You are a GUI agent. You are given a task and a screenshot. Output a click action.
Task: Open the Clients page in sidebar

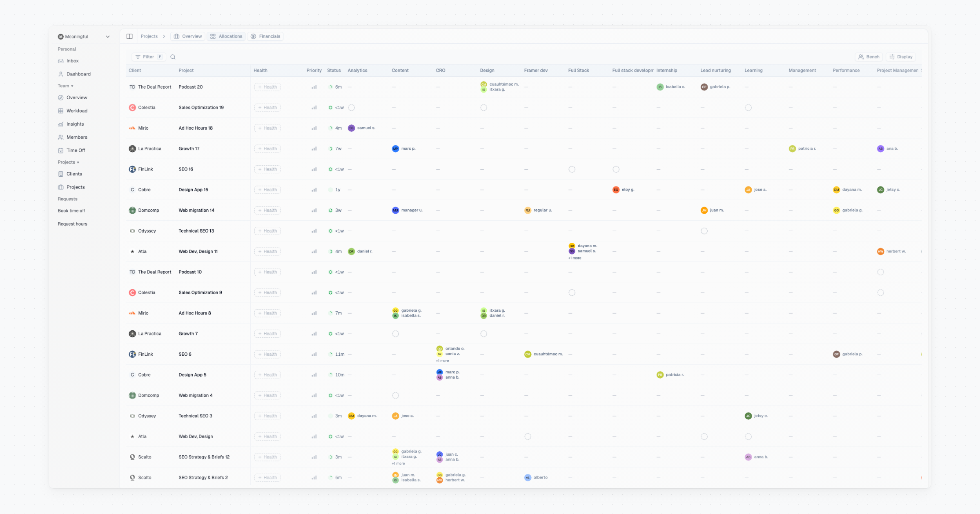click(x=74, y=174)
